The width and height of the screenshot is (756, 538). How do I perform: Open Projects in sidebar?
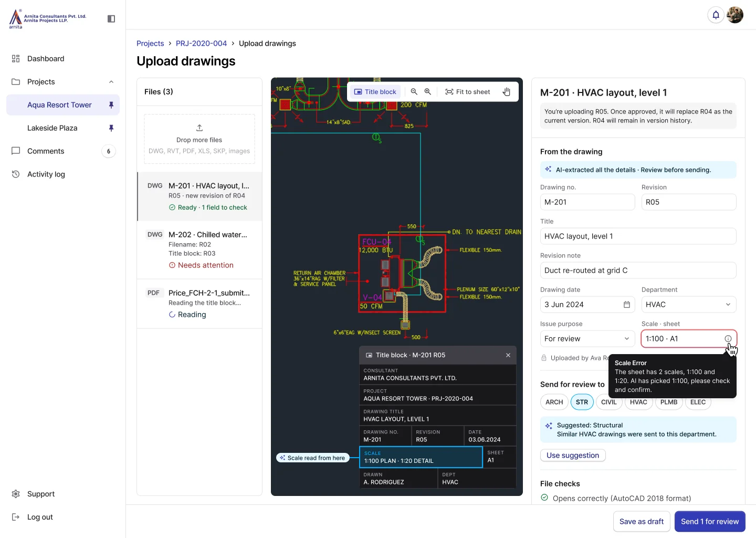click(63, 82)
